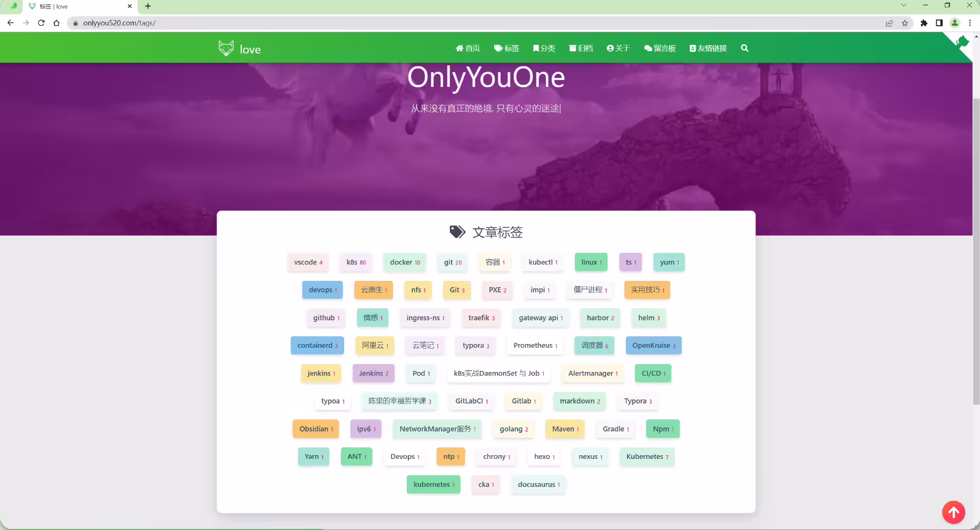The height and width of the screenshot is (530, 980).
Task: Select the docker 10 tag
Action: (405, 262)
